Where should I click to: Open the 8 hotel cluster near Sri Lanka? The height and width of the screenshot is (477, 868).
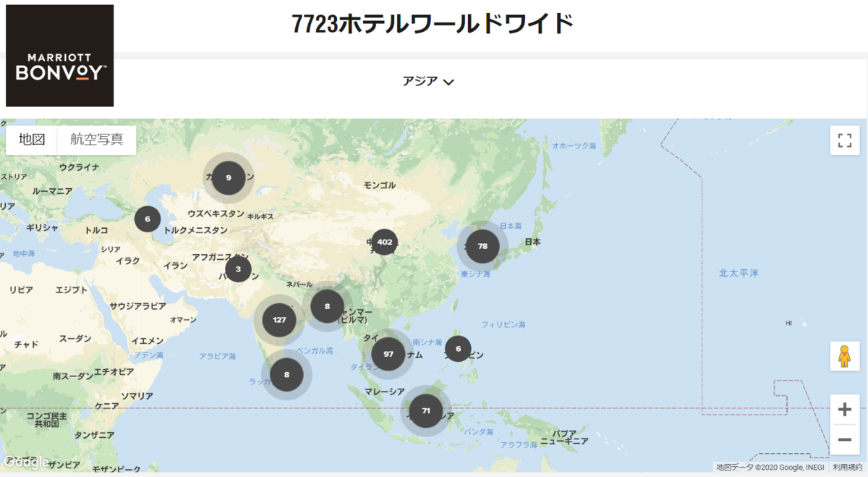coord(286,374)
